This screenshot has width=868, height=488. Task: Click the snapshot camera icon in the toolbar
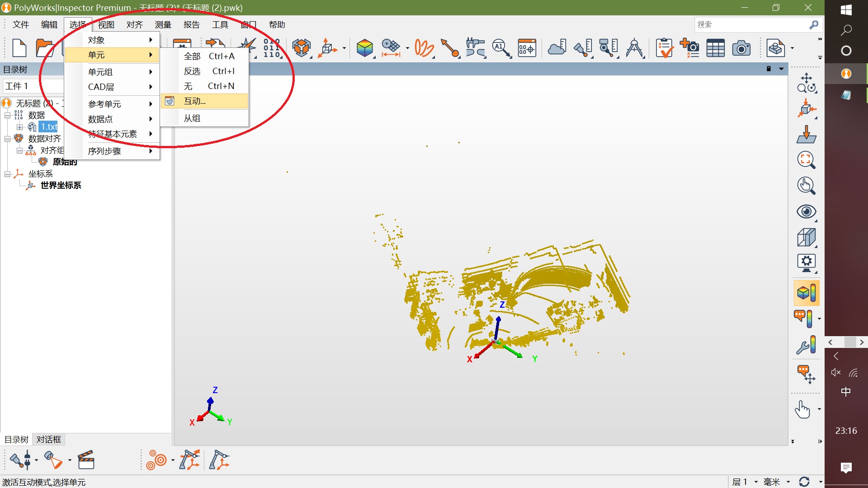(741, 48)
